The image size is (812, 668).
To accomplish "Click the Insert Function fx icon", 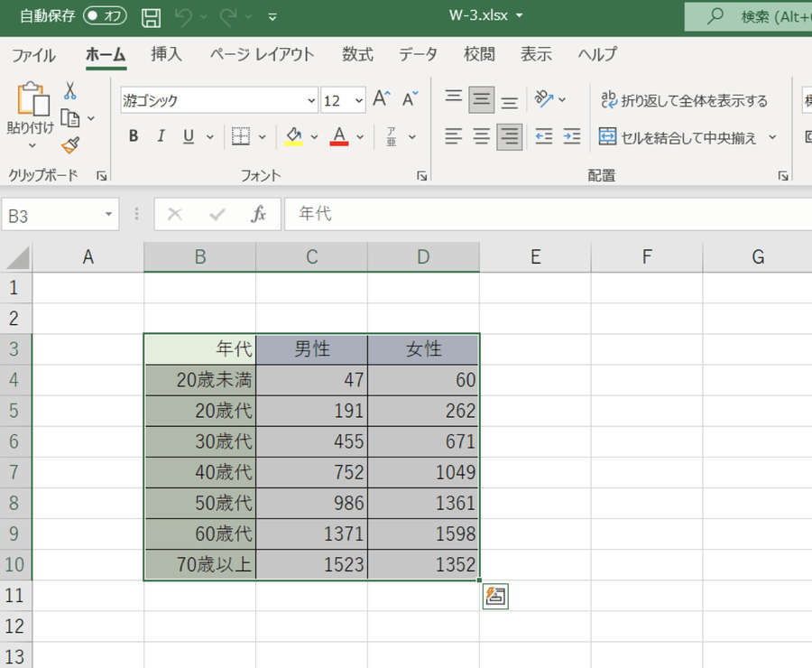I will tap(259, 214).
